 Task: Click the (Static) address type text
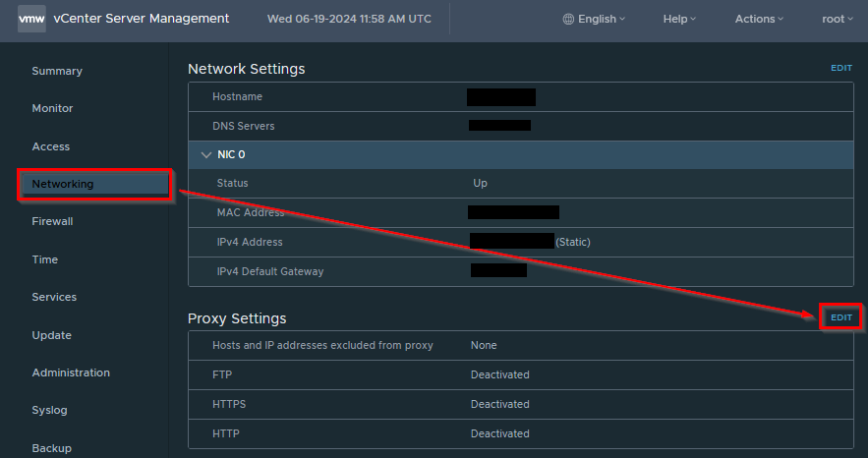[573, 243]
